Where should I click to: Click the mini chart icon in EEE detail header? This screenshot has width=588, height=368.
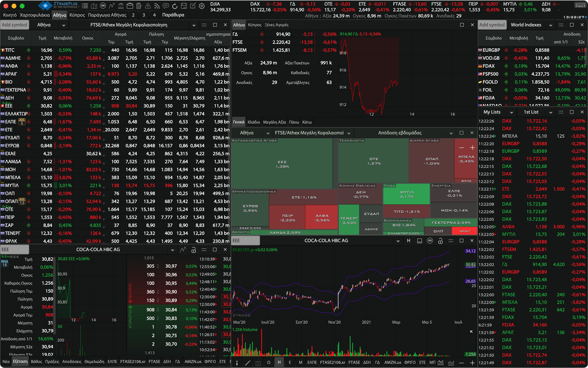point(183,249)
